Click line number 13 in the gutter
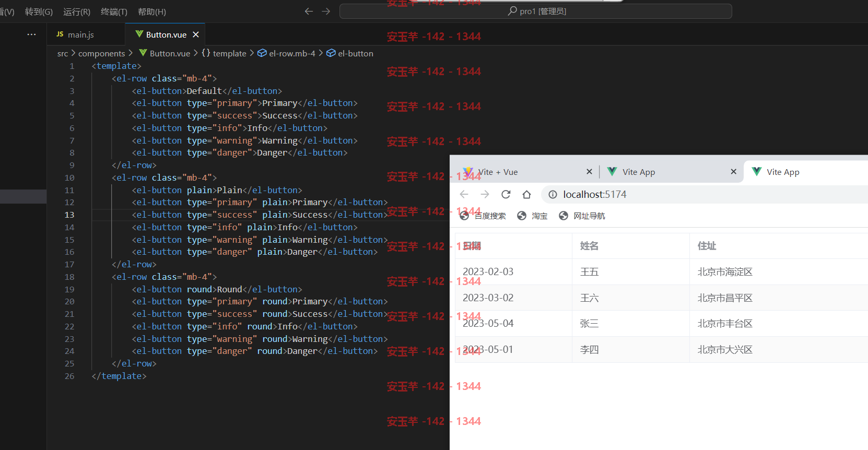 point(69,215)
